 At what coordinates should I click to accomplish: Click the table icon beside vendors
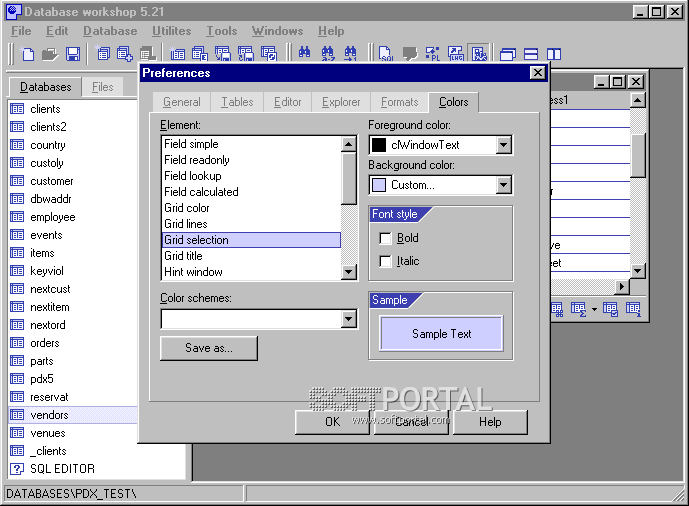click(x=17, y=415)
